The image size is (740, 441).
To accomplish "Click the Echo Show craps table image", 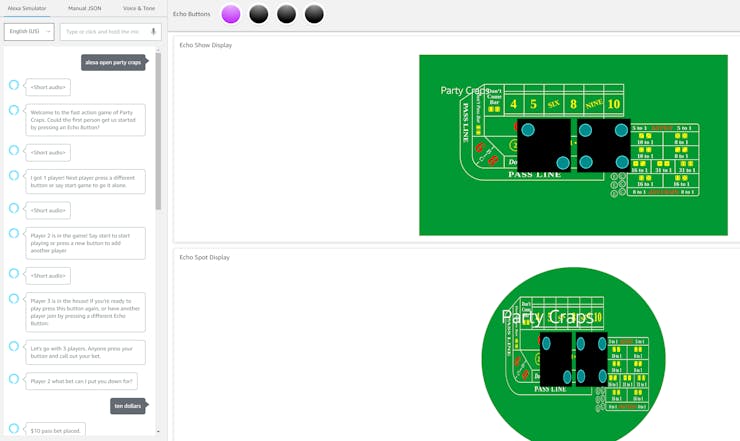I will tap(573, 145).
